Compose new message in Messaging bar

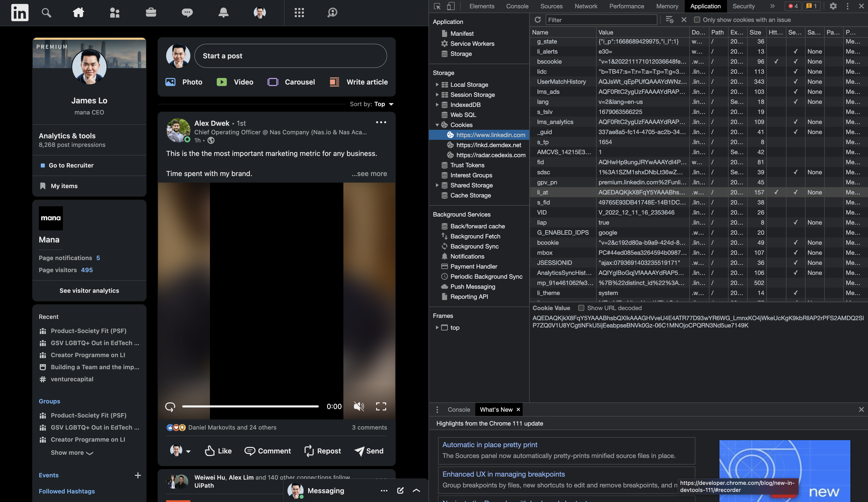pos(400,491)
